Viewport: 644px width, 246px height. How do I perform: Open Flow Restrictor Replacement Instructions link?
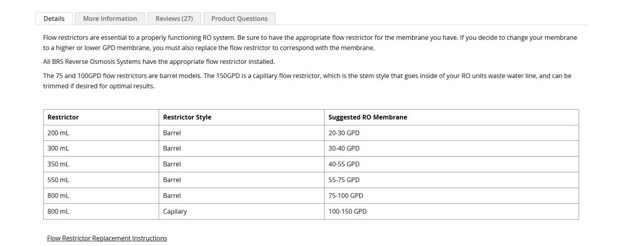tap(107, 238)
